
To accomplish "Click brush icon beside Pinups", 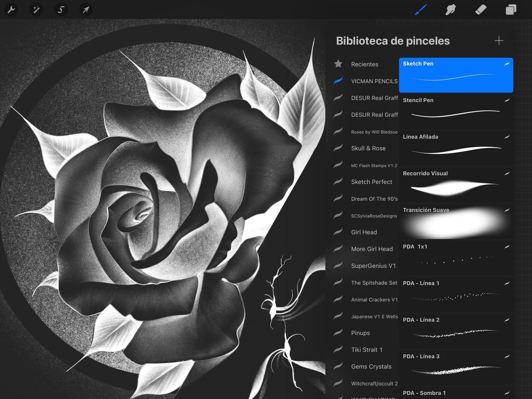I will pos(338,332).
